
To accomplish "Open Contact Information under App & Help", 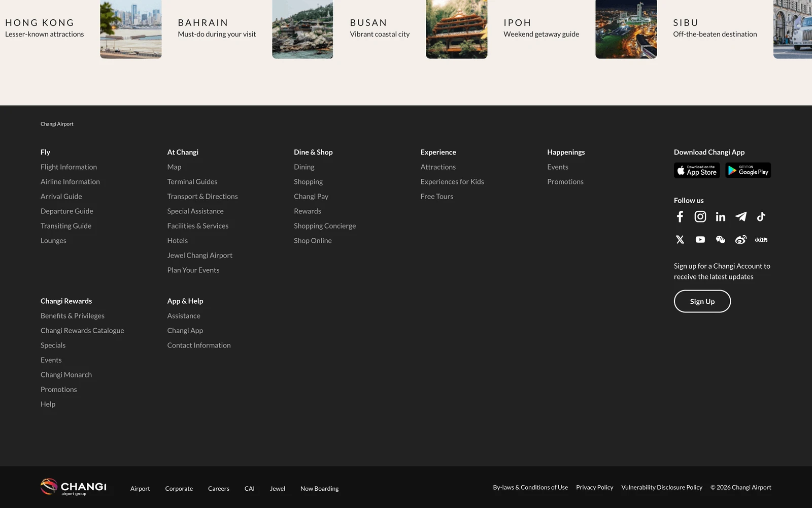I will 199,345.
